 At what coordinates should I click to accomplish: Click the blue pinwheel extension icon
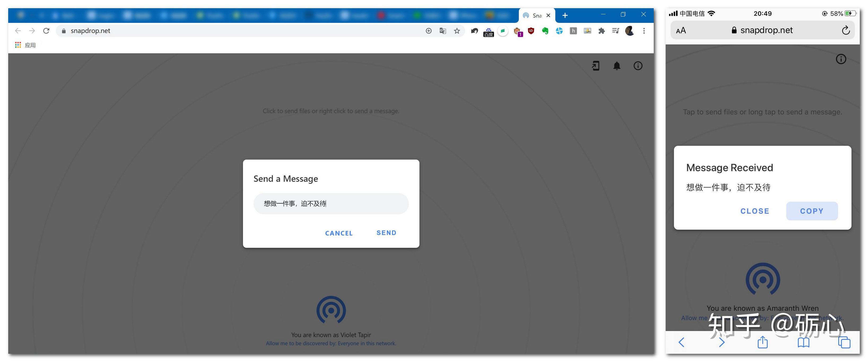559,31
